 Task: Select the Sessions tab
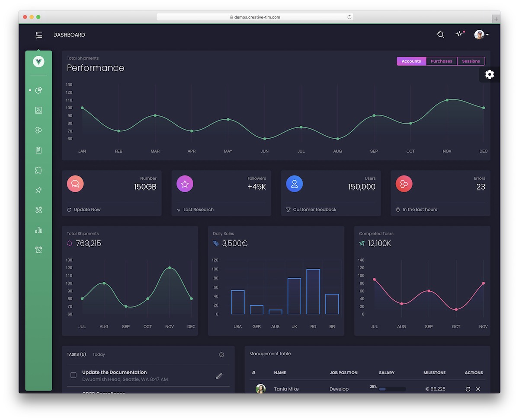tap(471, 61)
